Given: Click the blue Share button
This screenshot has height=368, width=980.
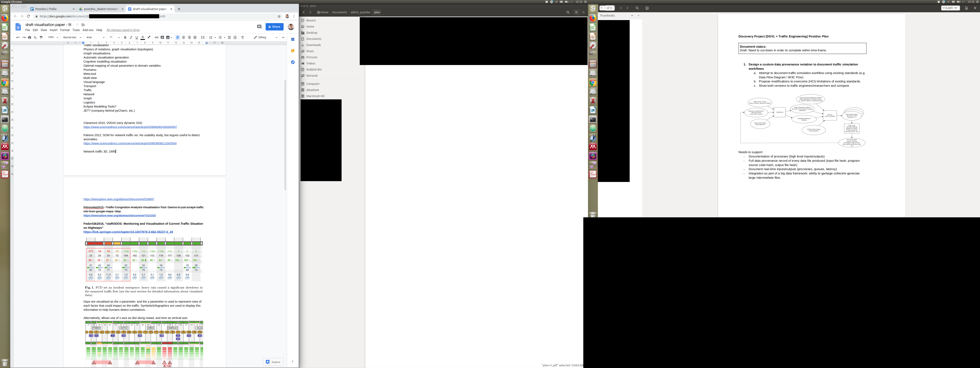Looking at the screenshot, I should [274, 27].
